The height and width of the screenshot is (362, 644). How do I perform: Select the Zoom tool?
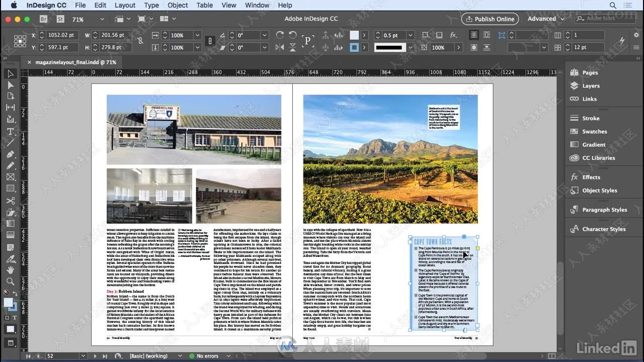coord(10,282)
